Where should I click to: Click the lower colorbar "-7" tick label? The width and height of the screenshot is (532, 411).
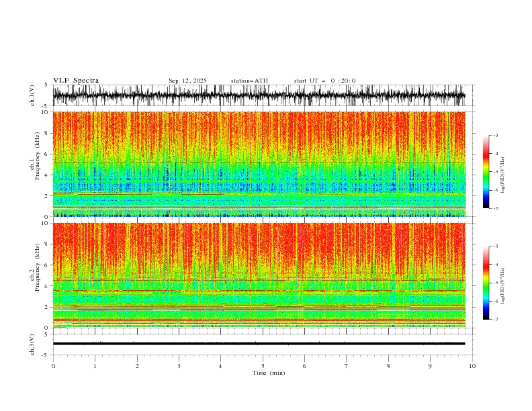pyautogui.click(x=495, y=320)
